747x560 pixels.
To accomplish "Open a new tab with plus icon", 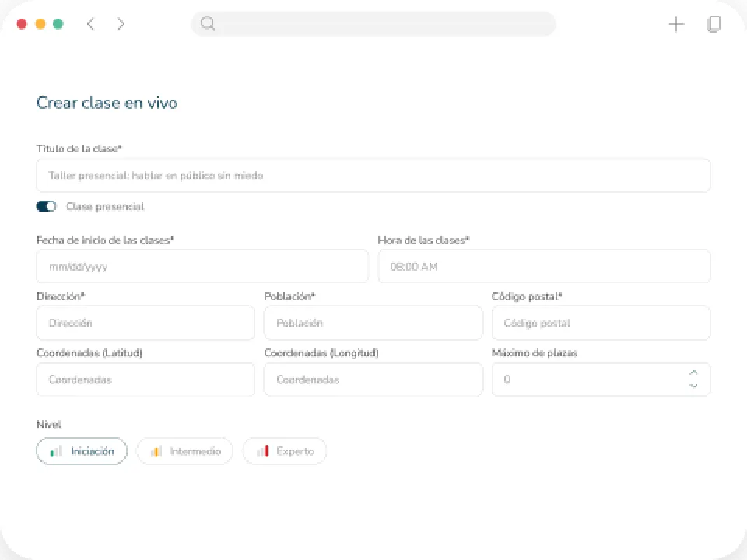I will coord(676,24).
